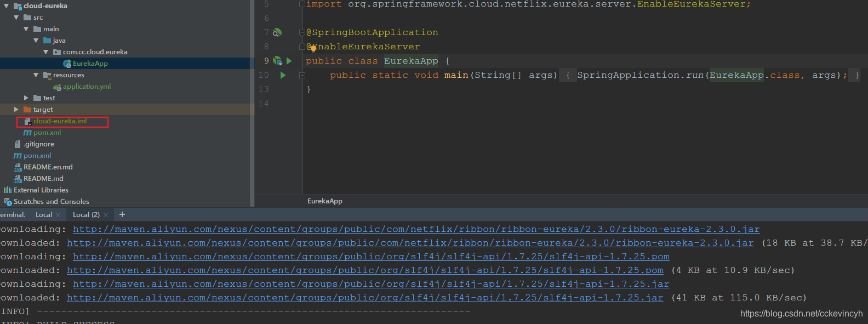Collapse the java folder node

pyautogui.click(x=36, y=41)
